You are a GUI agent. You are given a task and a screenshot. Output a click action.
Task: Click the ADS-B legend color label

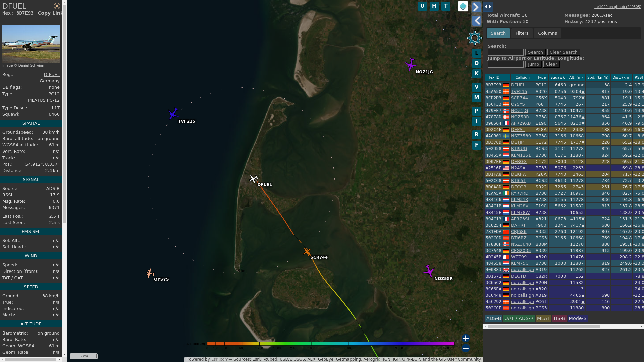(x=493, y=319)
